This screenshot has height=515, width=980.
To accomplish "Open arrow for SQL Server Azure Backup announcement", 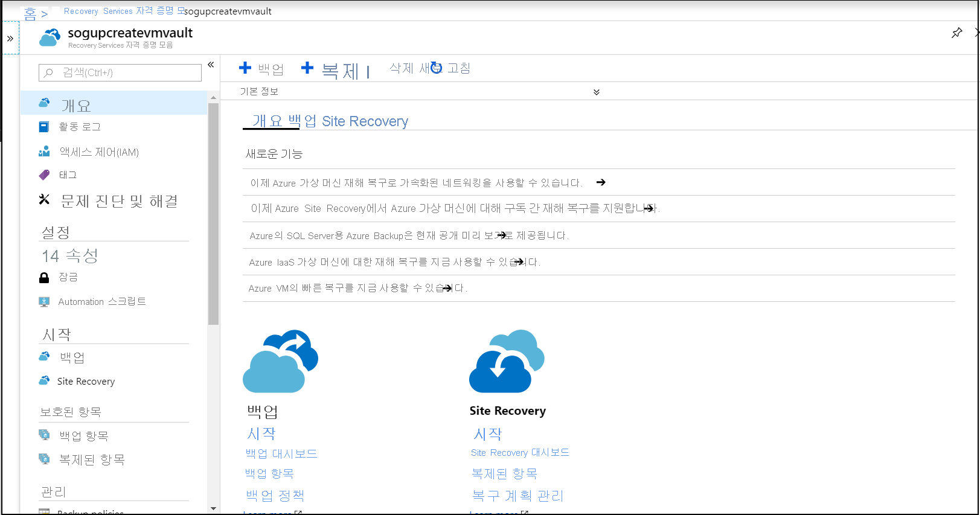I will point(501,235).
